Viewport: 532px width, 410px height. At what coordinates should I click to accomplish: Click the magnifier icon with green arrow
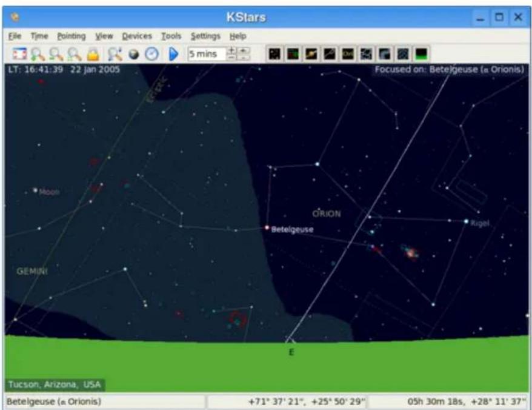pos(38,53)
